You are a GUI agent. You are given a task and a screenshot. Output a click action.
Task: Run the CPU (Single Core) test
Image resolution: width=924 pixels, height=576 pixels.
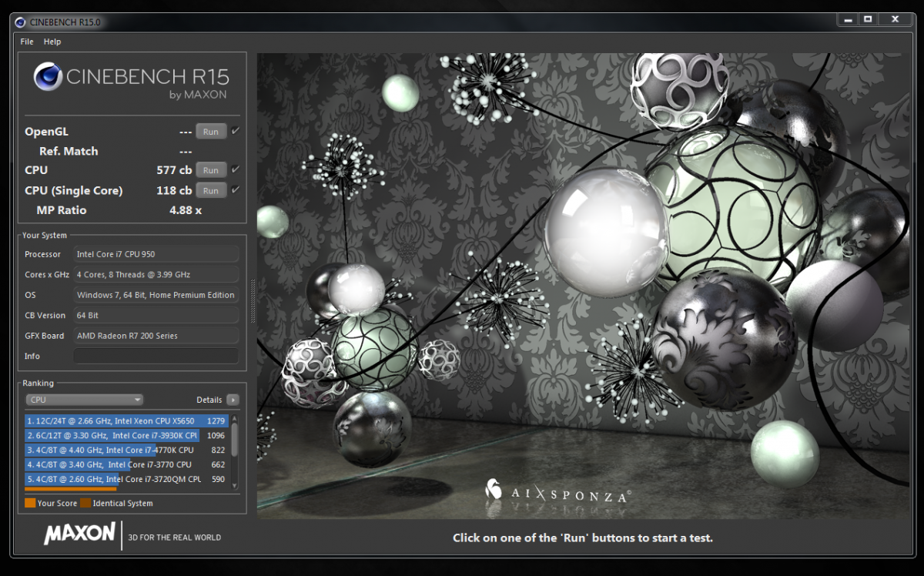tap(211, 190)
